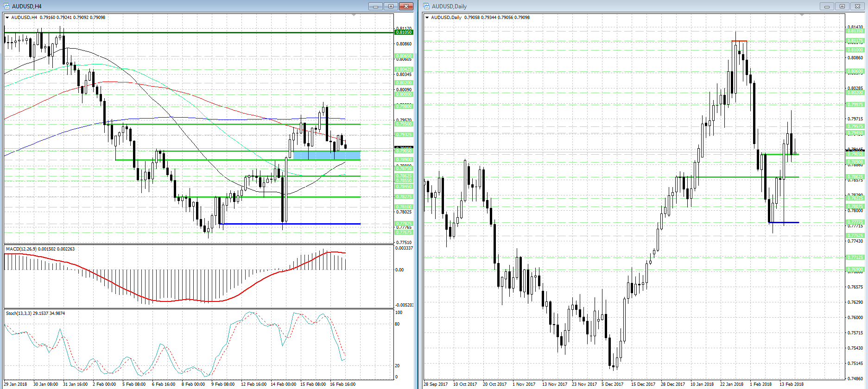Minimize the AUDUSD,Daily chart window
This screenshot has height=389, width=868.
pos(826,6)
